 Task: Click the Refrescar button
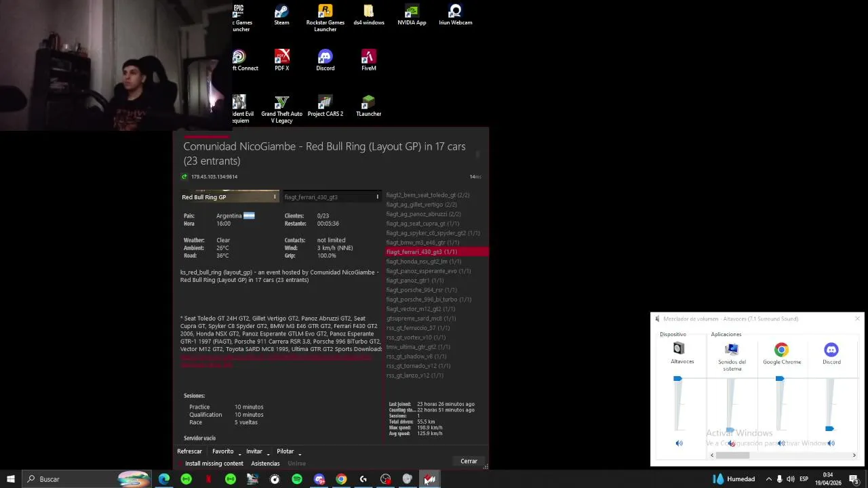tap(189, 451)
